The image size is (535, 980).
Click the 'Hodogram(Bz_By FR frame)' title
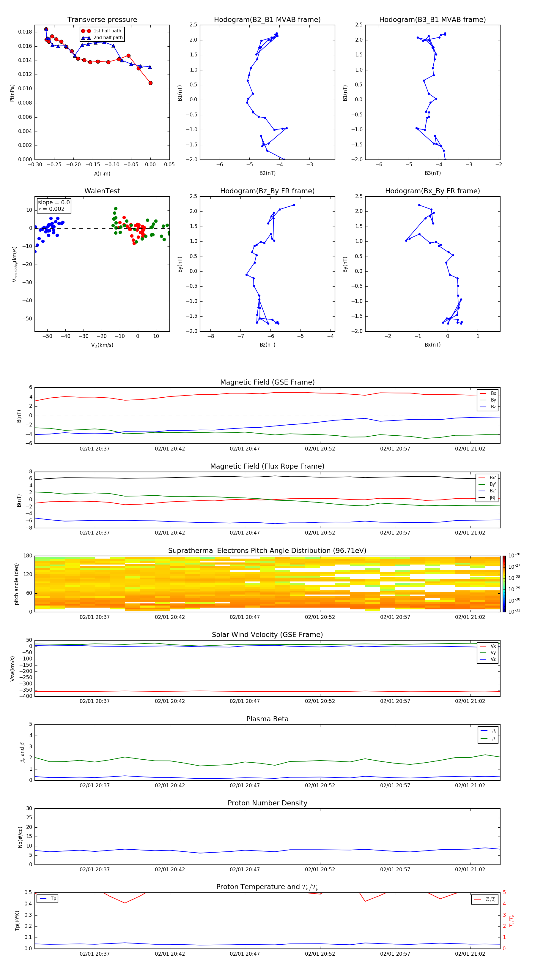coord(267,191)
